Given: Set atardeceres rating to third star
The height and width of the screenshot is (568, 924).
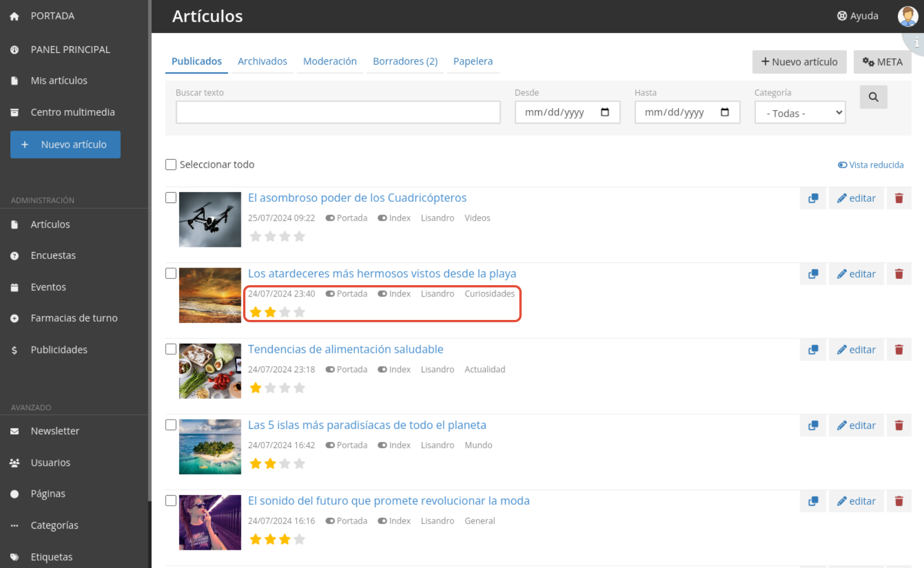Looking at the screenshot, I should 285,312.
